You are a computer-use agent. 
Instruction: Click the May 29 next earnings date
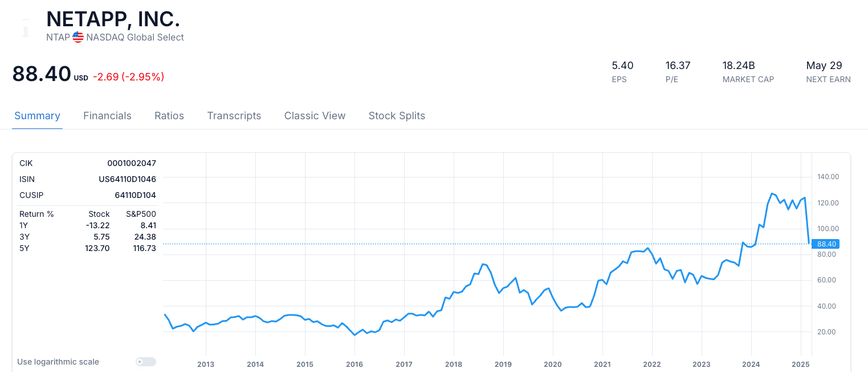[824, 66]
